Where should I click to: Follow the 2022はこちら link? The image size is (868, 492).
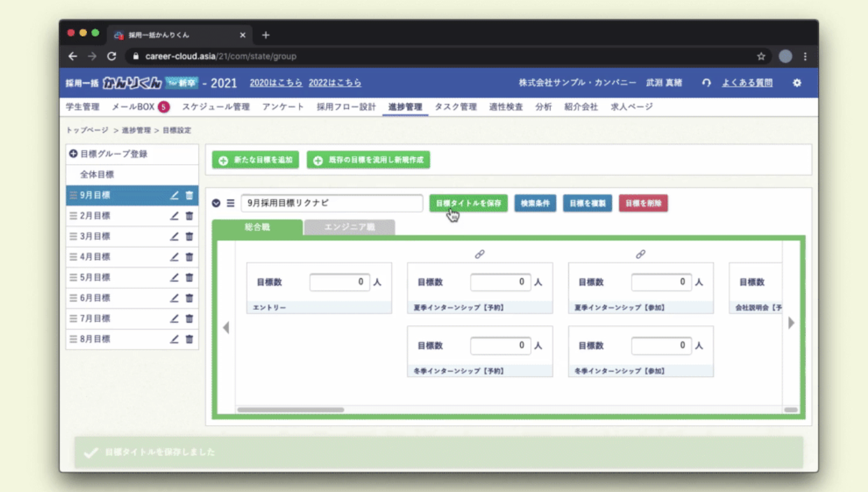coord(335,83)
